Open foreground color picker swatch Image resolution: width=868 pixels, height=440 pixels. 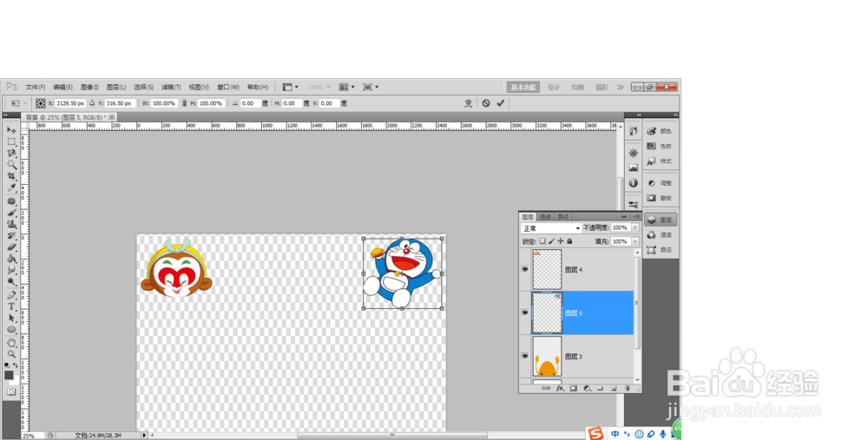tap(9, 375)
